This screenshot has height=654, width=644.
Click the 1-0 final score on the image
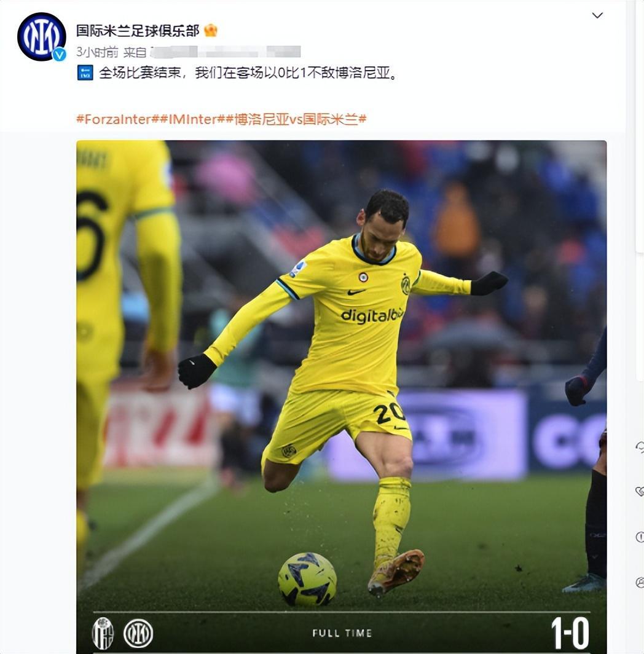point(570,633)
